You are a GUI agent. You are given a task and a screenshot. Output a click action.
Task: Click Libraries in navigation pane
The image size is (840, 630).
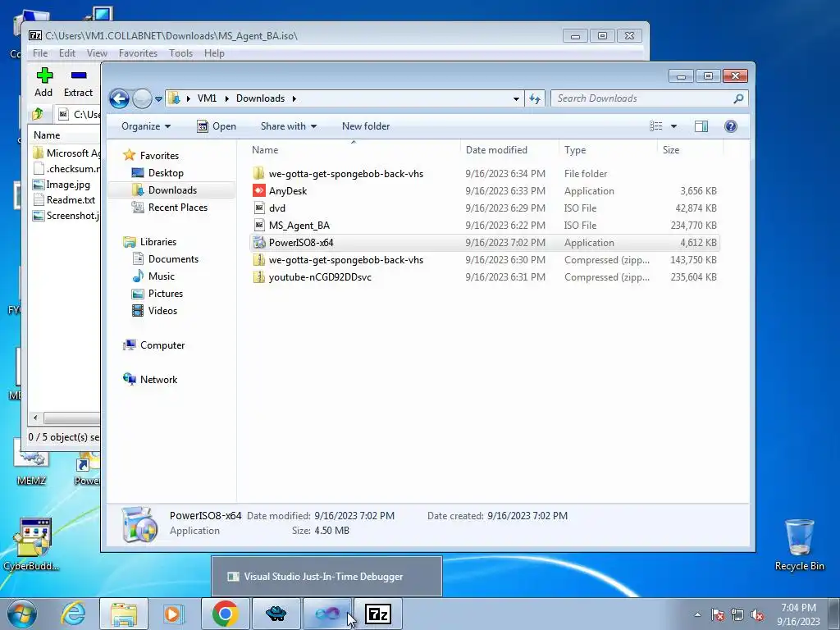pos(158,242)
